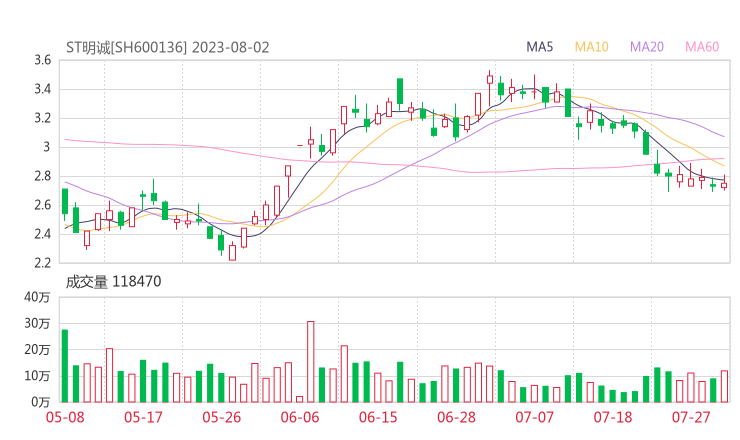This screenshot has width=740, height=440.
Task: Click the 07-07 date axis label
Action: coord(534,417)
